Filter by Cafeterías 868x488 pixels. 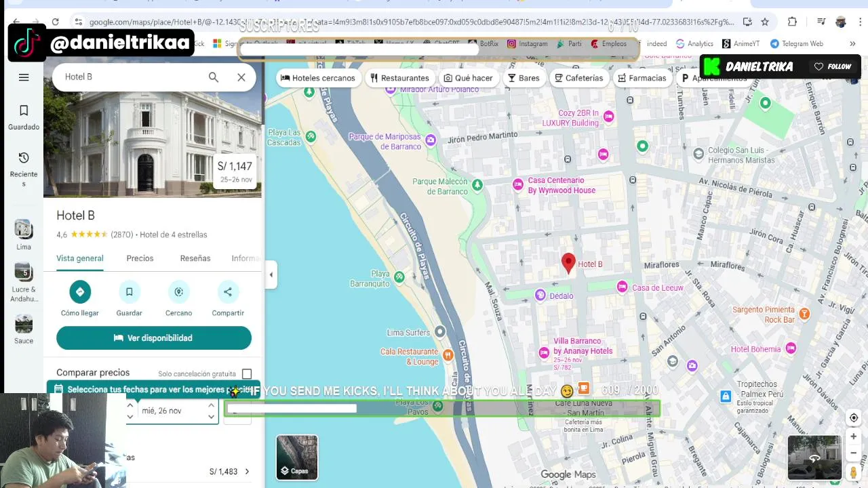pos(578,78)
